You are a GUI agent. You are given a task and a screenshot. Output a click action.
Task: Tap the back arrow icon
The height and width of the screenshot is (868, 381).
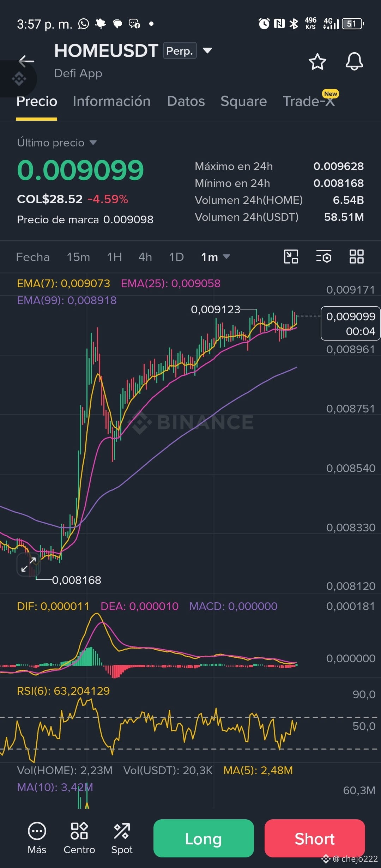pyautogui.click(x=26, y=61)
